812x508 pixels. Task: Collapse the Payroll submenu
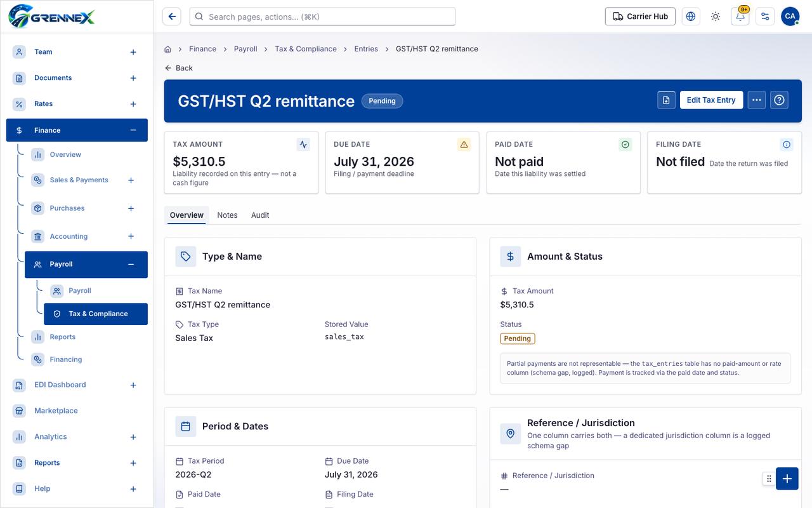pyautogui.click(x=131, y=264)
